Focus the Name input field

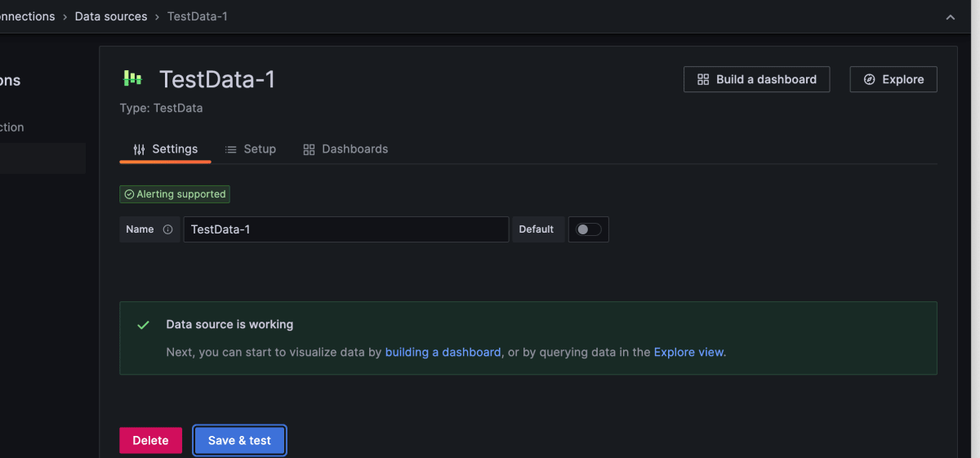(x=346, y=229)
